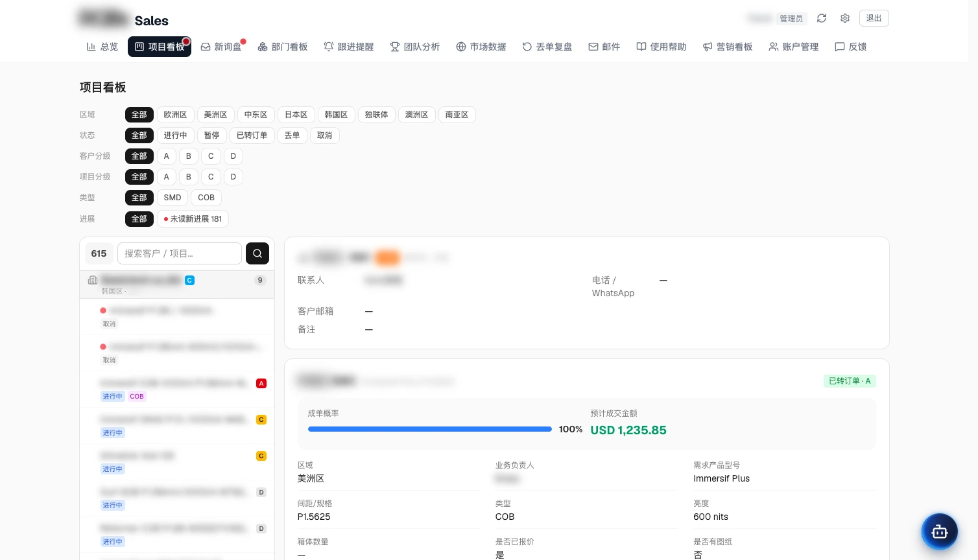Open 部门看板 tab
This screenshot has height=560, width=978.
(x=283, y=47)
